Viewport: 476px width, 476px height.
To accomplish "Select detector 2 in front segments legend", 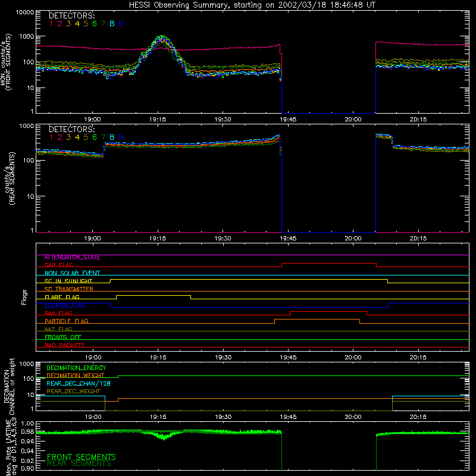I will coord(60,24).
